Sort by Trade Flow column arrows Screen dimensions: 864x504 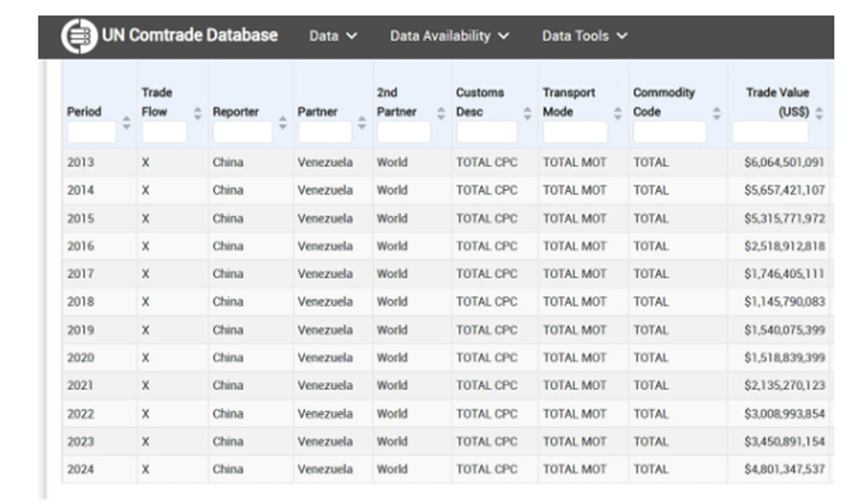197,113
